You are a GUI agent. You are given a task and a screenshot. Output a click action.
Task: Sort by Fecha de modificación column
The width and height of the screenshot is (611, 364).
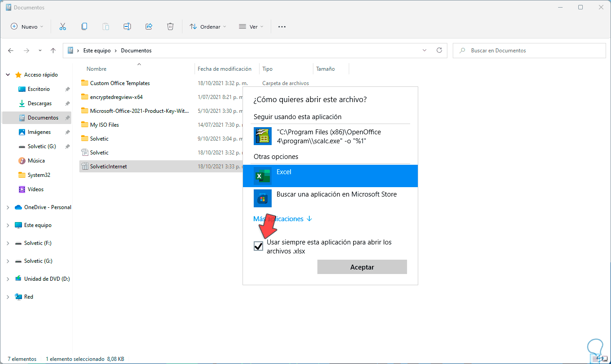(x=225, y=69)
